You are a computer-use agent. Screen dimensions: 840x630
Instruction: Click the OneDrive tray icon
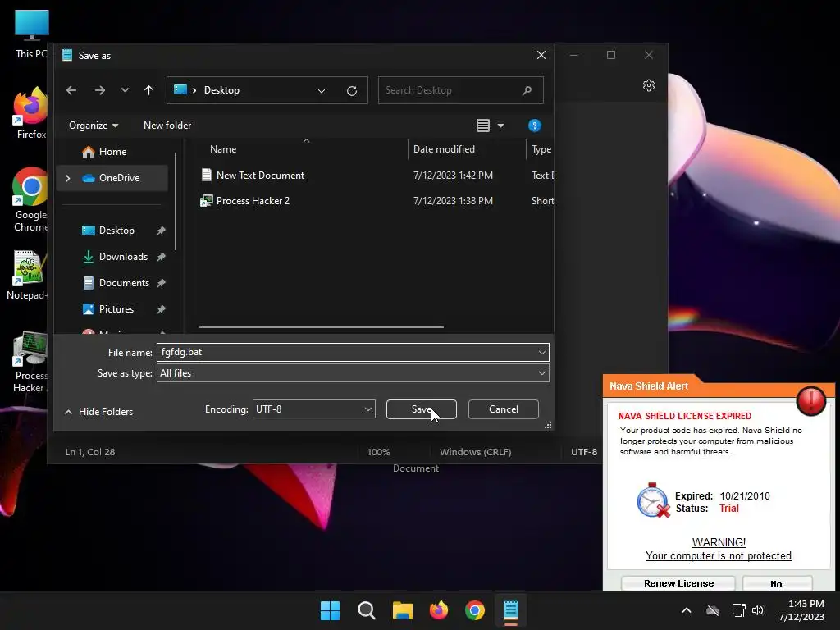(x=713, y=610)
